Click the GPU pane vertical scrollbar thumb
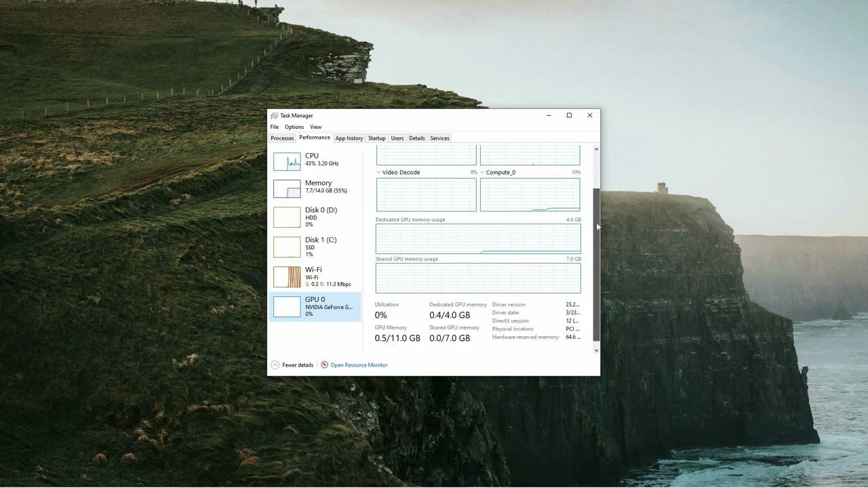This screenshot has width=868, height=488. point(597,265)
